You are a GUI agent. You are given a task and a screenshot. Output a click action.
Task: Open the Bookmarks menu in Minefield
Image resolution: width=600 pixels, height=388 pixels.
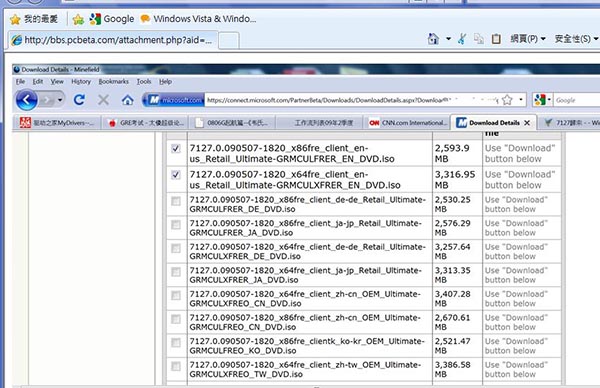(x=113, y=82)
